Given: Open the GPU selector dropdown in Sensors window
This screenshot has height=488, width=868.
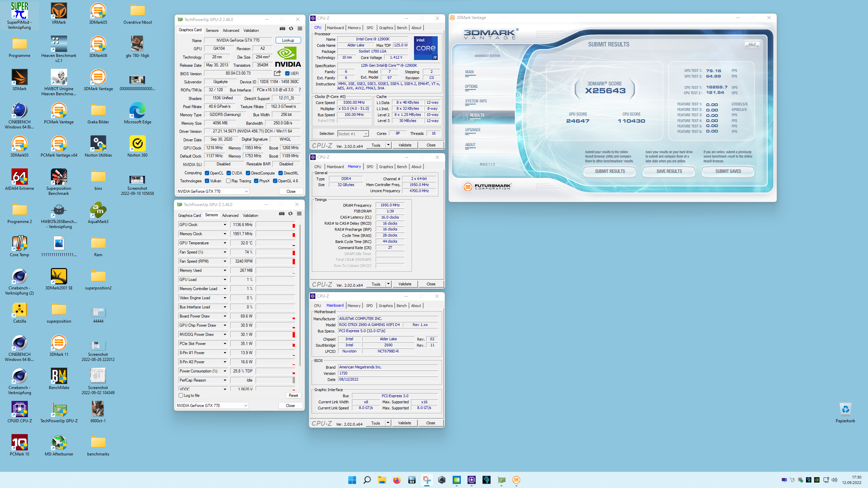Looking at the screenshot, I should tap(212, 406).
